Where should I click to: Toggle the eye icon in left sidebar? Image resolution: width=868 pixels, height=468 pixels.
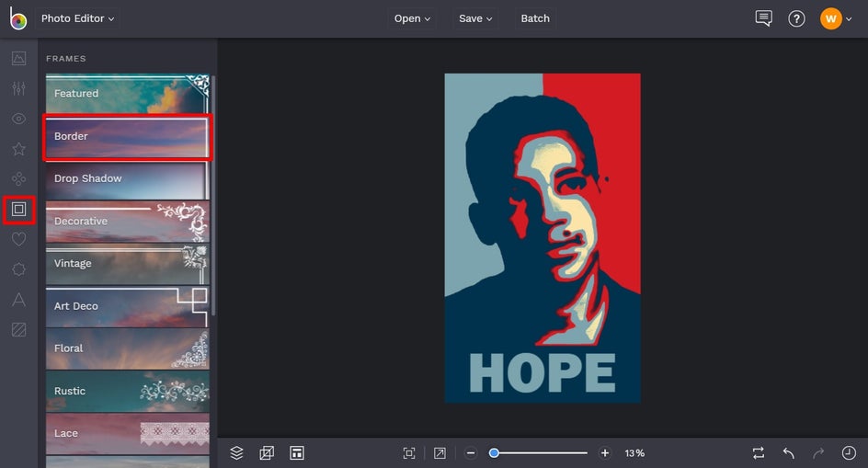coord(18,119)
